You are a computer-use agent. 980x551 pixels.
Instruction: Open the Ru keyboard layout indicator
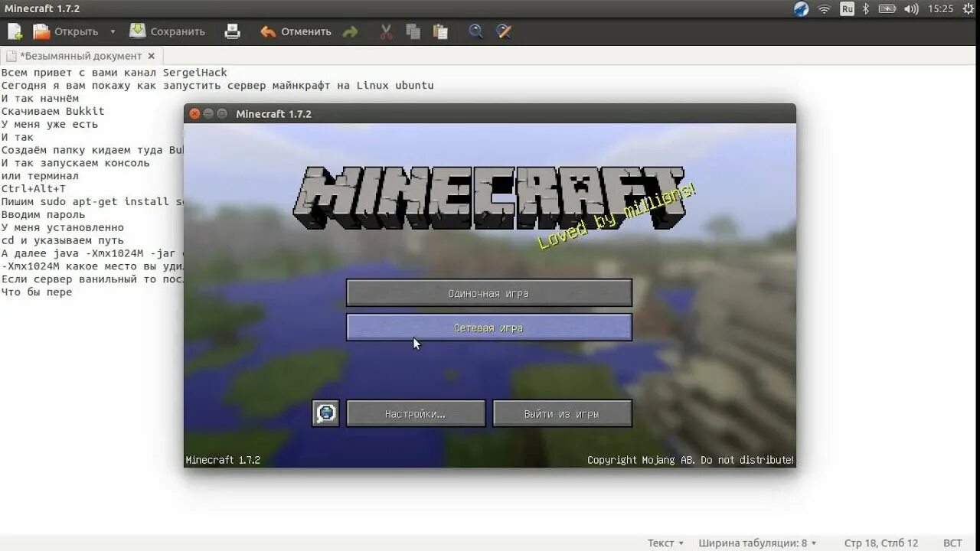(x=847, y=9)
